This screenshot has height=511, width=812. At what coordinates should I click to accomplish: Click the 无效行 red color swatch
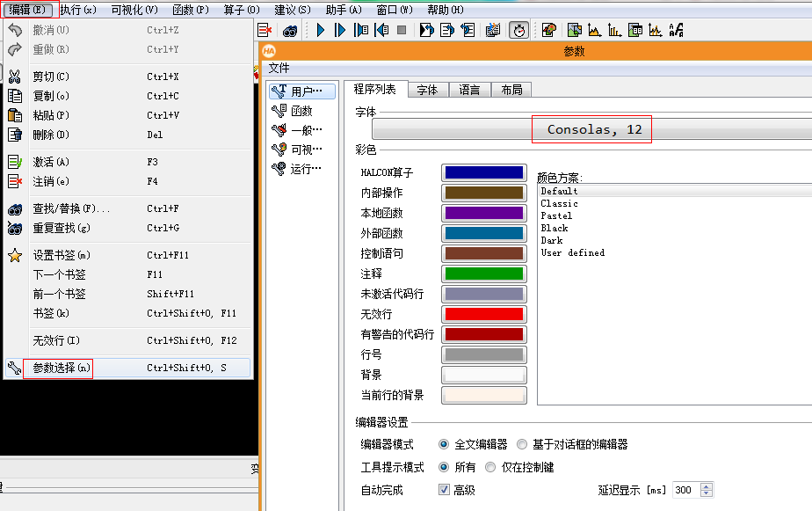(483, 314)
